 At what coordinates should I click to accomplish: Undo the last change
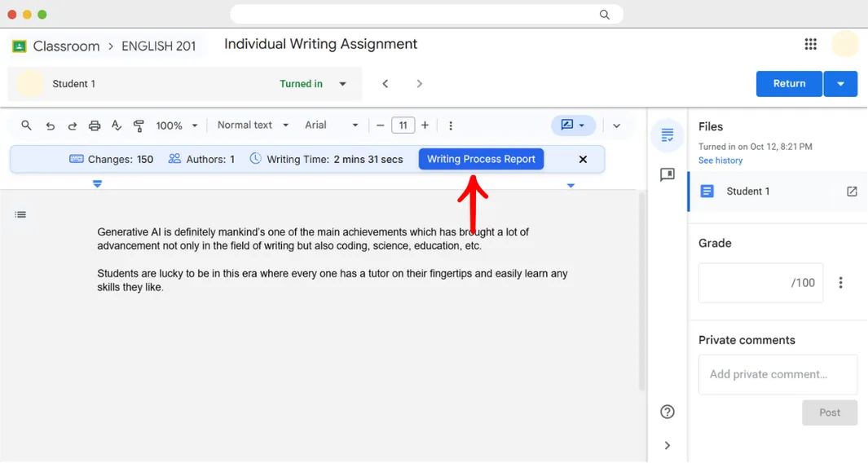pos(50,126)
